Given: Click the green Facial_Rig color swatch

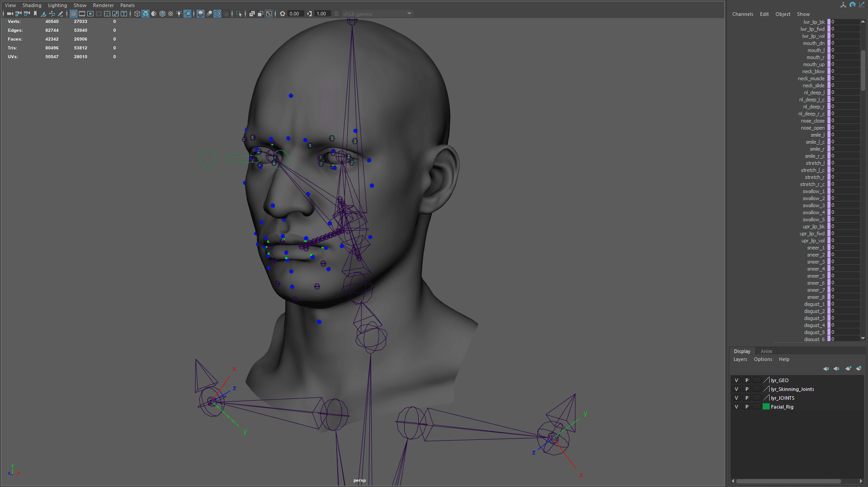Looking at the screenshot, I should [766, 407].
